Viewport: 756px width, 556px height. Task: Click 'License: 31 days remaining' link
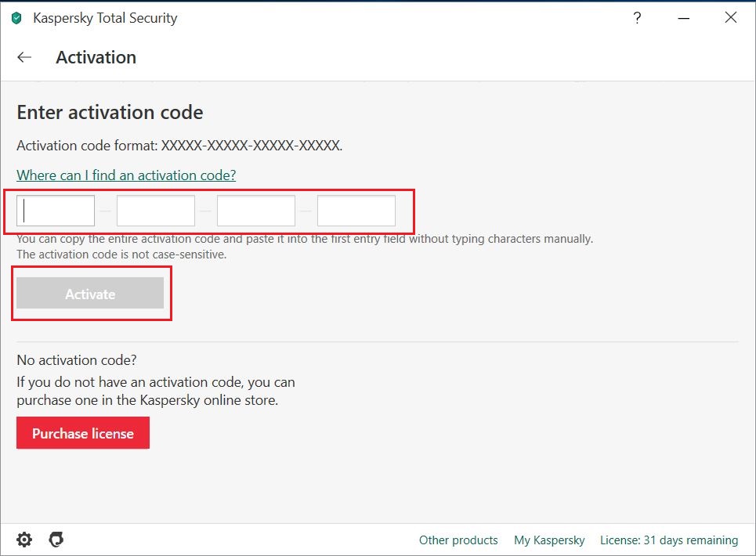(x=669, y=540)
